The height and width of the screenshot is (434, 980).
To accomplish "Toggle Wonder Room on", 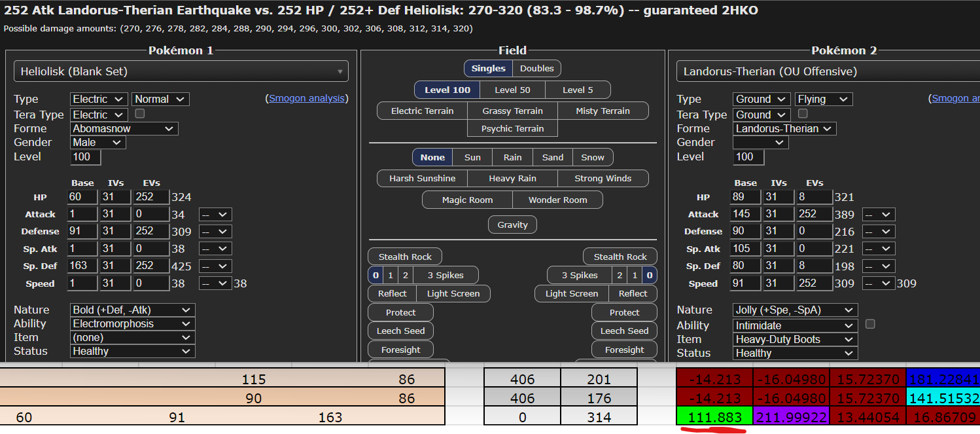I will (x=557, y=200).
